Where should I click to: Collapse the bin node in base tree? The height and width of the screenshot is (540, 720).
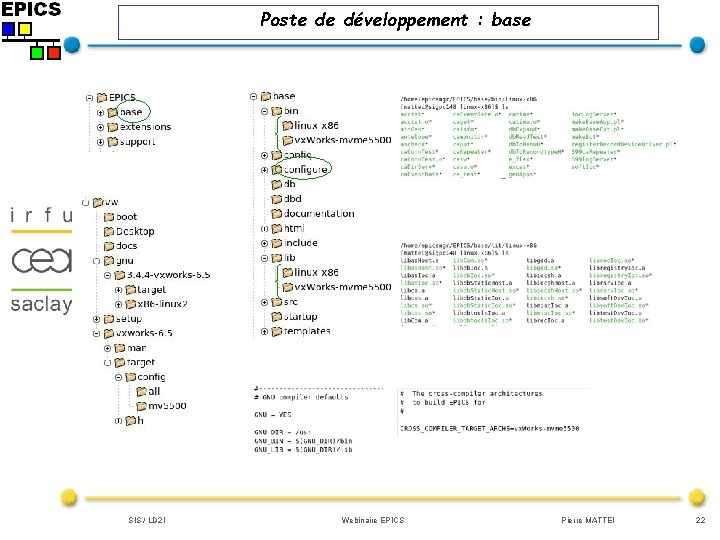pos(264,112)
